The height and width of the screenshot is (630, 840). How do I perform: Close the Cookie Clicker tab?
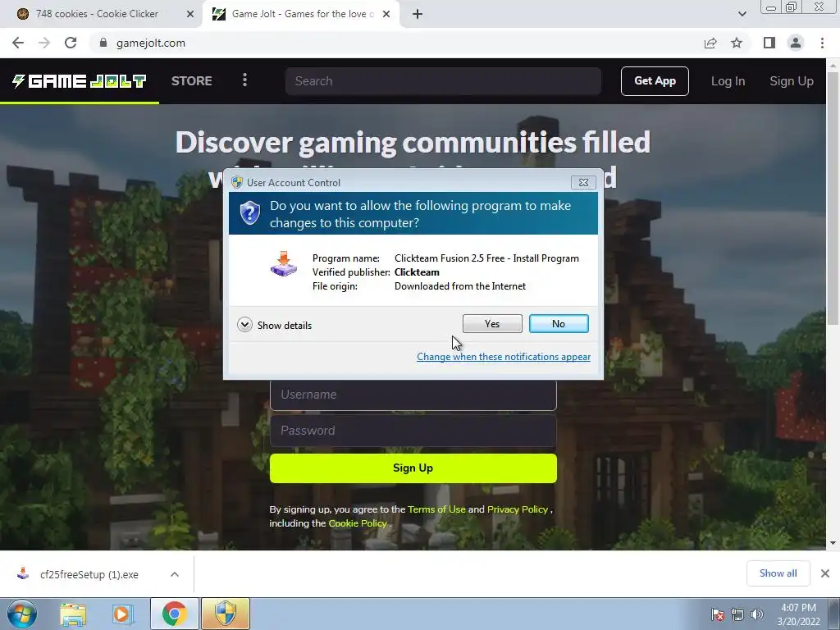189,14
